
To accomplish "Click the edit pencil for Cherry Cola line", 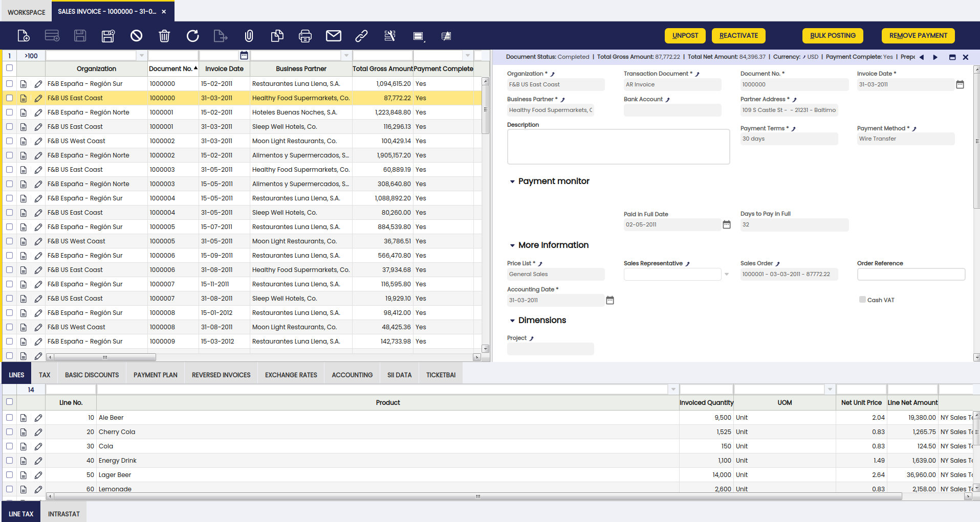I will tap(38, 432).
